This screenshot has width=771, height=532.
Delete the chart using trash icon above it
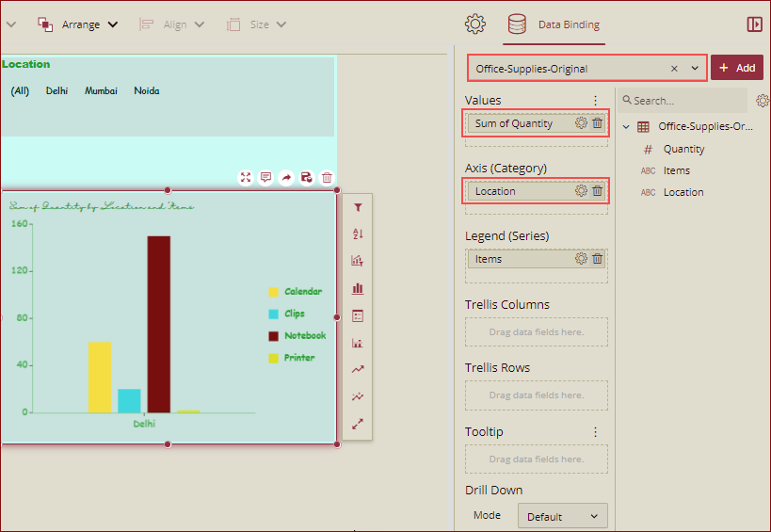pyautogui.click(x=327, y=177)
